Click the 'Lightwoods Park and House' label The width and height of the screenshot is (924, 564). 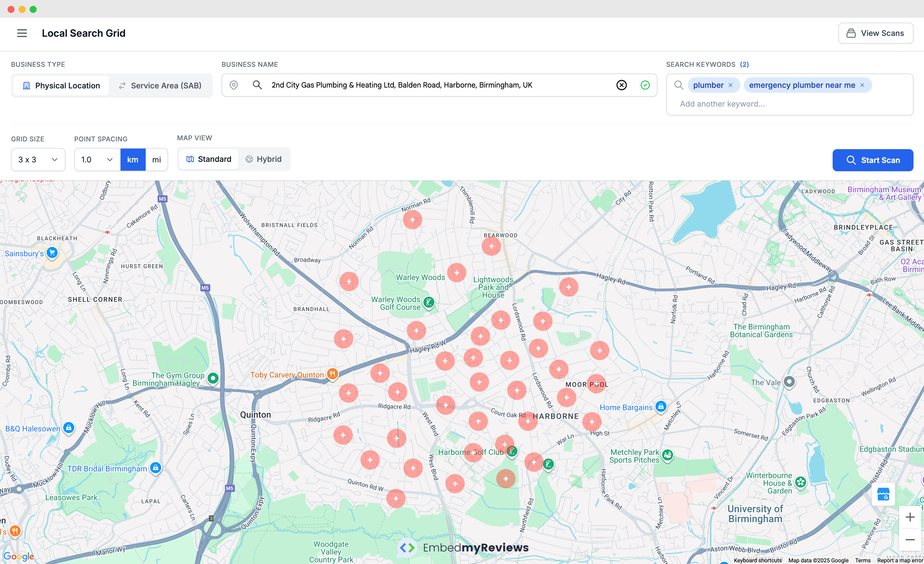pyautogui.click(x=493, y=287)
